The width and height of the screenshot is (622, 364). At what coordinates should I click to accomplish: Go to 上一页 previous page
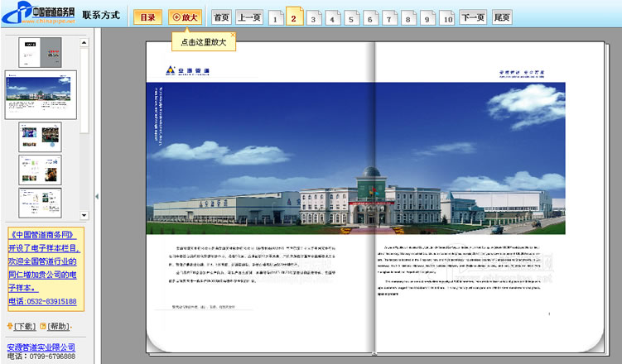point(248,17)
